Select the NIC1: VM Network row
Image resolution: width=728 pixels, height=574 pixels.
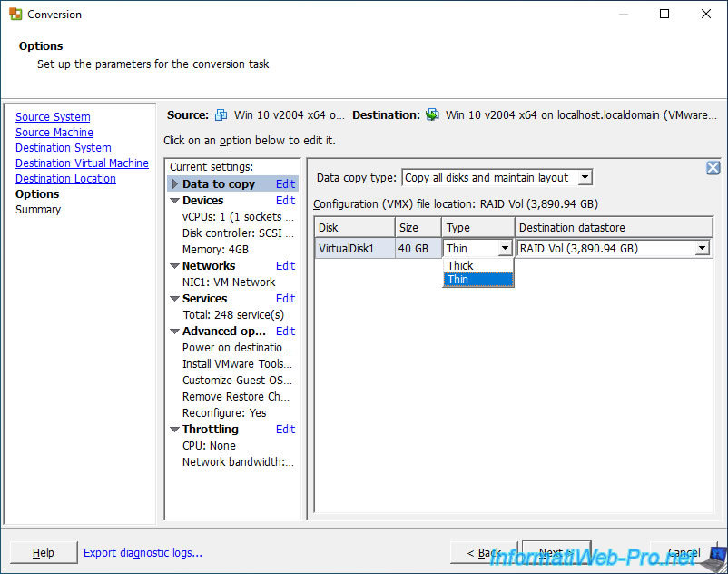click(229, 282)
